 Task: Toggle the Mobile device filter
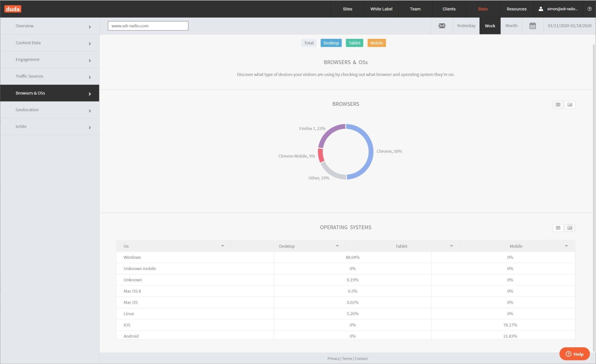click(376, 43)
